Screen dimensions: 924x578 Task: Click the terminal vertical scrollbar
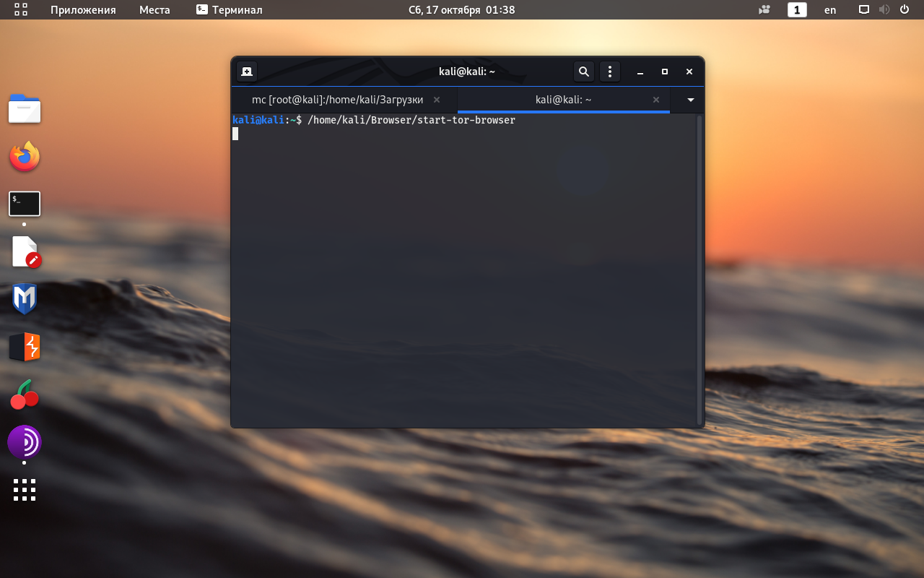pos(699,269)
